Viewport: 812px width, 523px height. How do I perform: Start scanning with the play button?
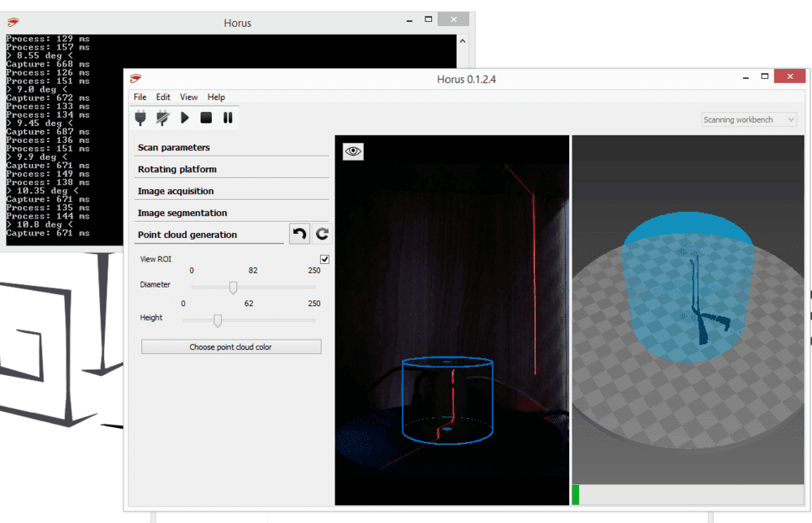[x=184, y=118]
